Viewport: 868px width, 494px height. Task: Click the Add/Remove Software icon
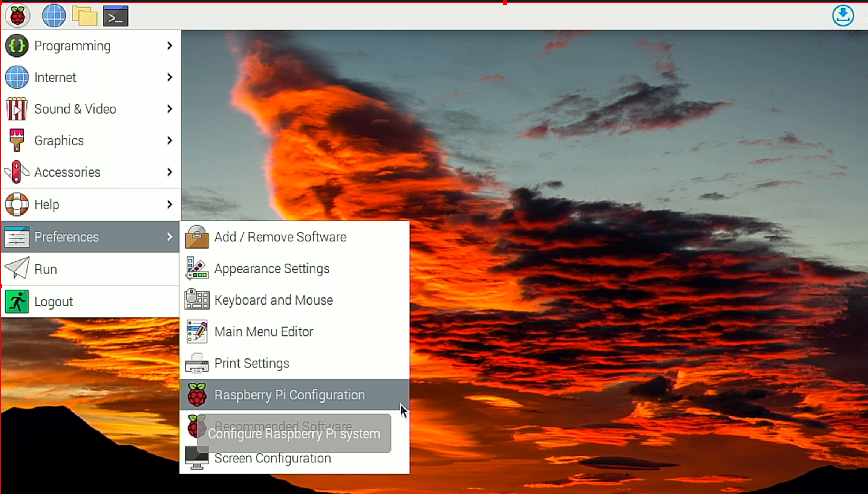coord(197,236)
